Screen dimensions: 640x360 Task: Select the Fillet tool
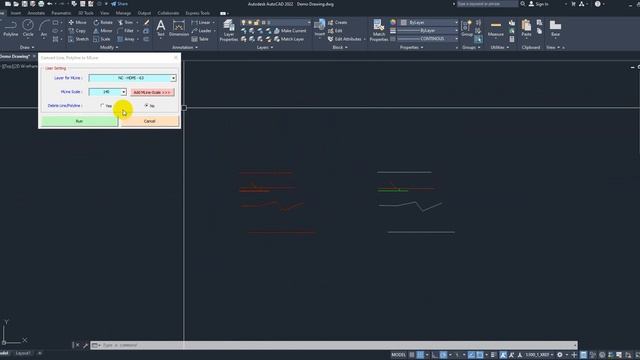(x=126, y=31)
